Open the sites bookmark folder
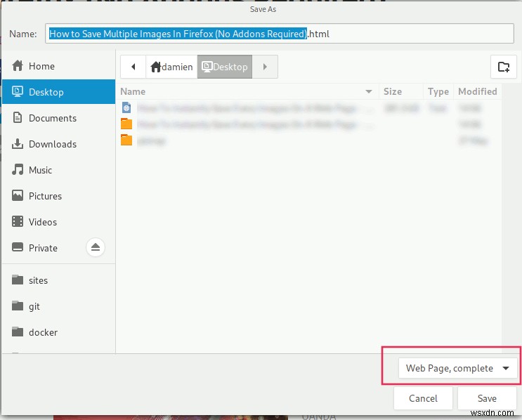Image resolution: width=522 pixels, height=420 pixels. (x=58, y=280)
